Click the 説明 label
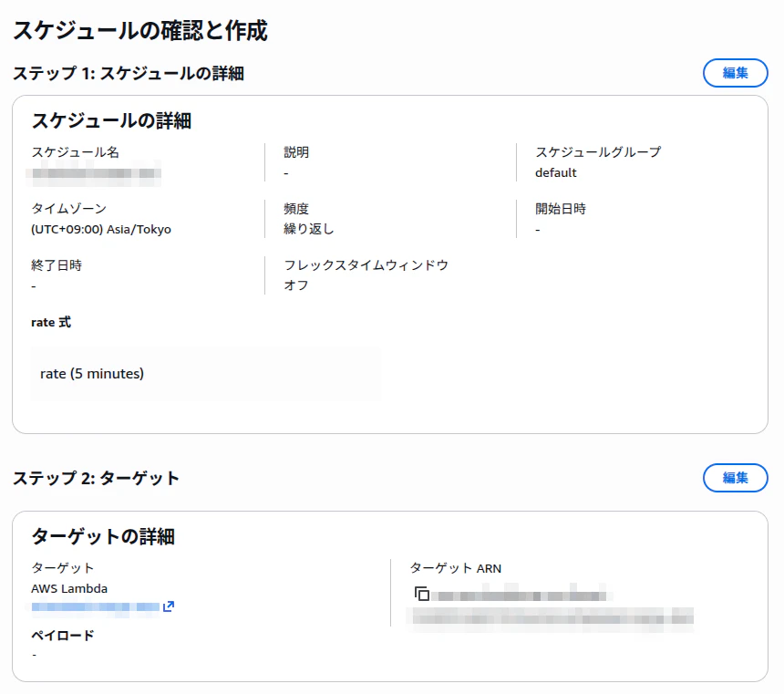Viewport: 784px width, 694px height. (296, 152)
